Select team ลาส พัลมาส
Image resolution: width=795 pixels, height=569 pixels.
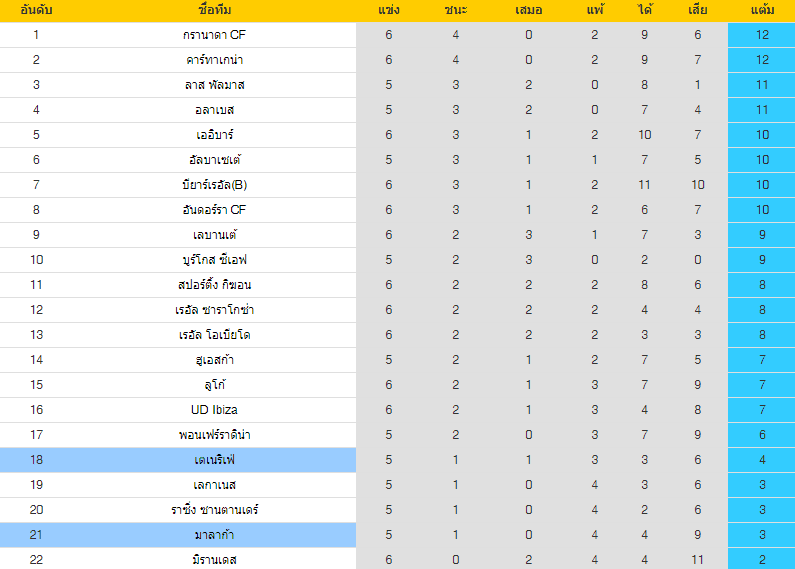pyautogui.click(x=214, y=85)
